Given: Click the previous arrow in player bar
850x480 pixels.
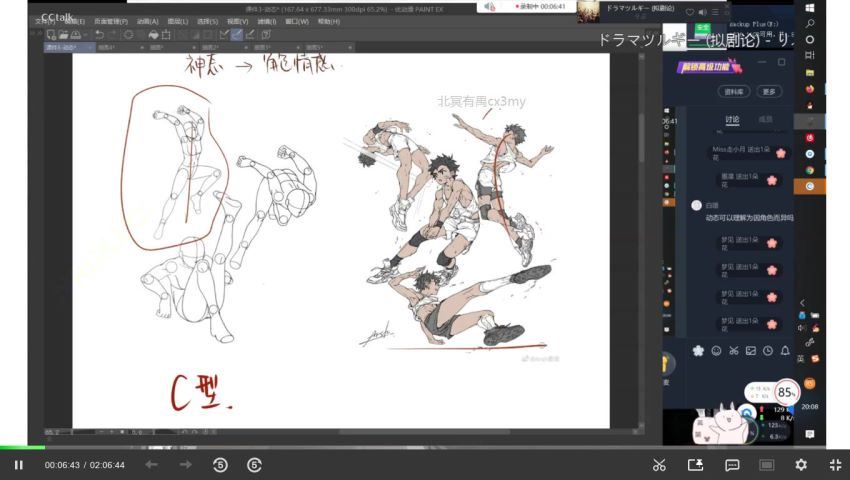Looking at the screenshot, I should (151, 464).
